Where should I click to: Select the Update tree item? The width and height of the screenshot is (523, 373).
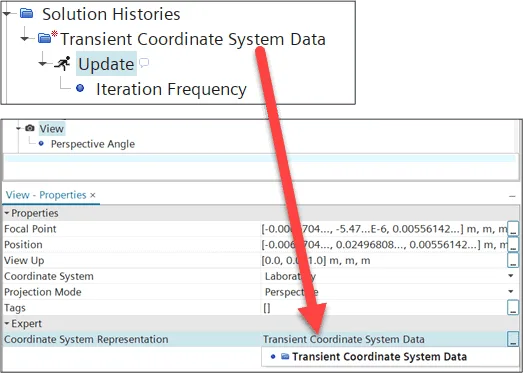pyautogui.click(x=106, y=64)
